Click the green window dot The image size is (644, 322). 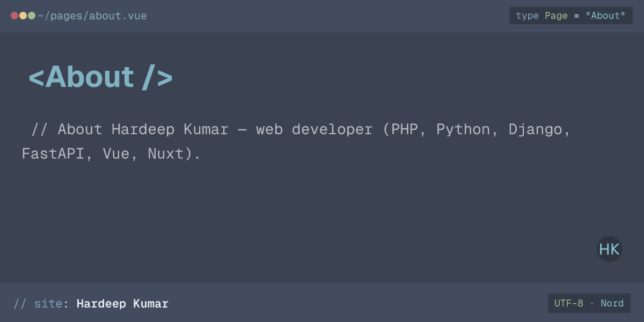pos(32,16)
